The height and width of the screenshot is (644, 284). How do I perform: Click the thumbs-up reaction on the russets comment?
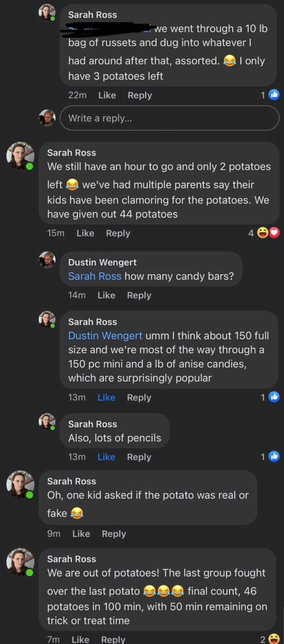[274, 95]
